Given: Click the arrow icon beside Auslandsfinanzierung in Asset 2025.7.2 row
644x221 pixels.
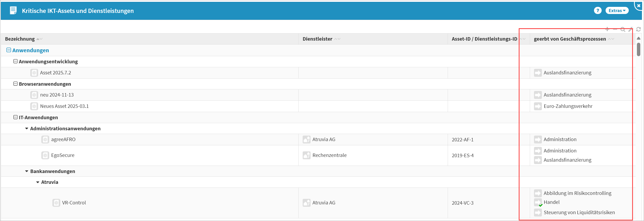Looking at the screenshot, I should (x=538, y=73).
